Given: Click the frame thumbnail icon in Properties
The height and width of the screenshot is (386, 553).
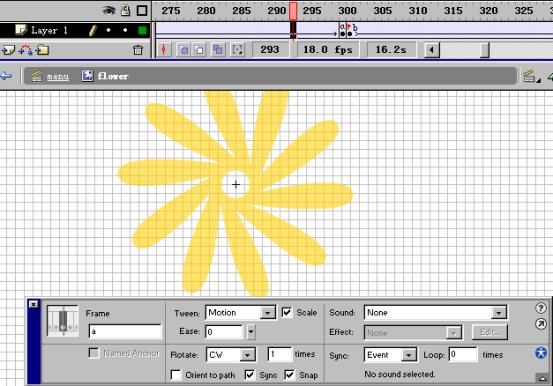Looking at the screenshot, I should [63, 321].
